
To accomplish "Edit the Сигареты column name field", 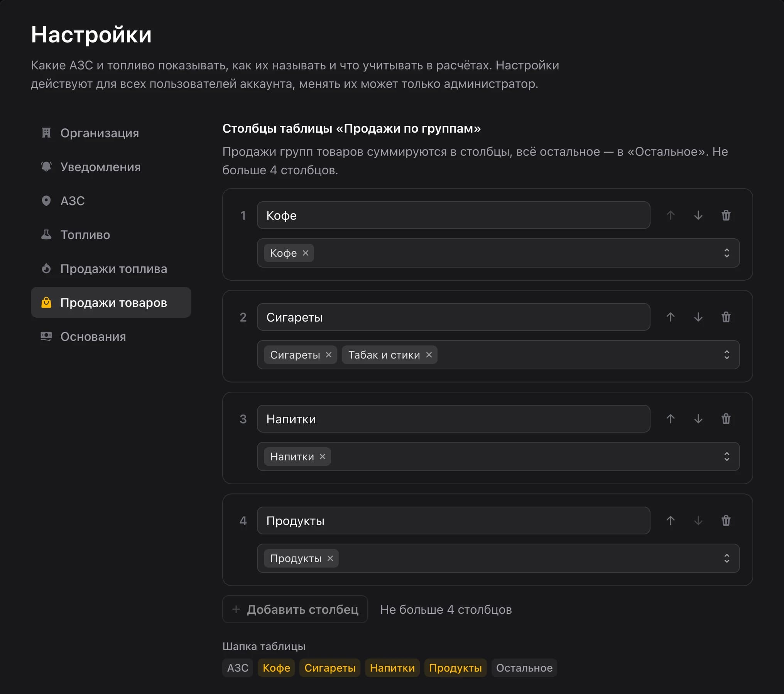I will 453,317.
